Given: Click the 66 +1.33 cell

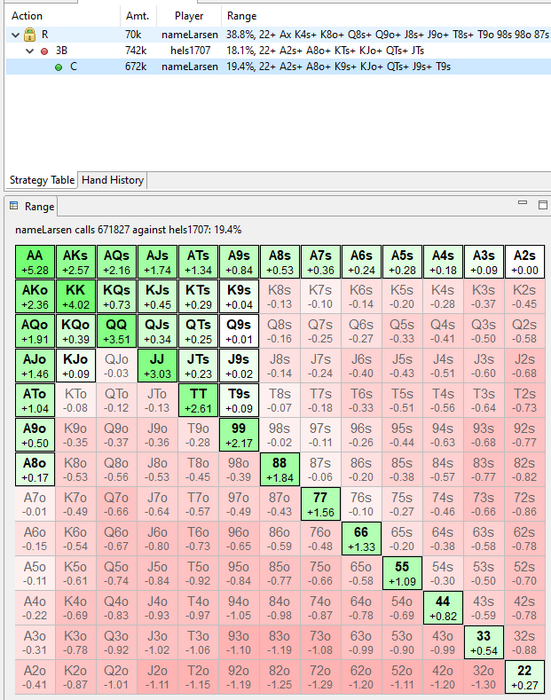Looking at the screenshot, I should [x=361, y=539].
